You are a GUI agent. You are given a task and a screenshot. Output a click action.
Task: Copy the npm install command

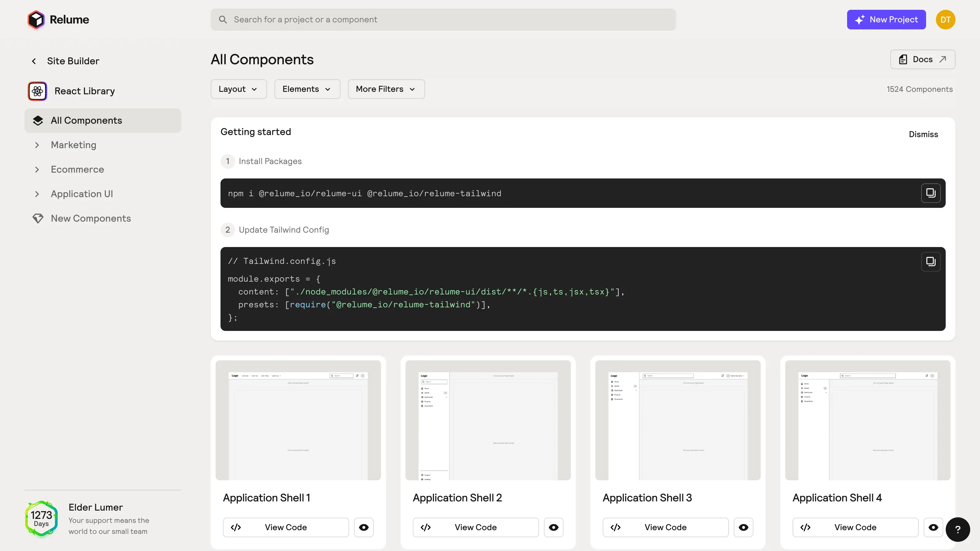[x=931, y=193]
